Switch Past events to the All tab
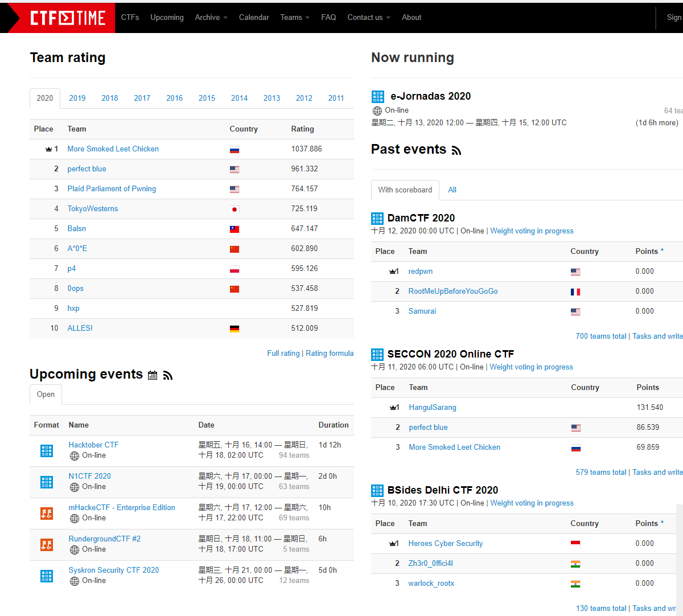 tap(452, 190)
